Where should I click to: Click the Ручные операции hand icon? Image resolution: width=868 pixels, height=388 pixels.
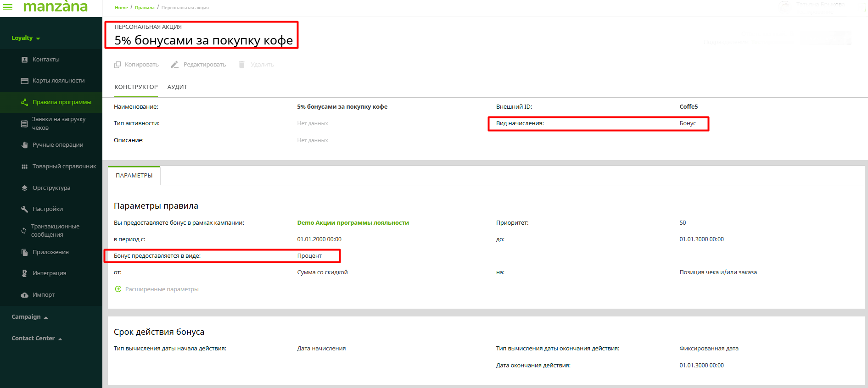pos(25,145)
